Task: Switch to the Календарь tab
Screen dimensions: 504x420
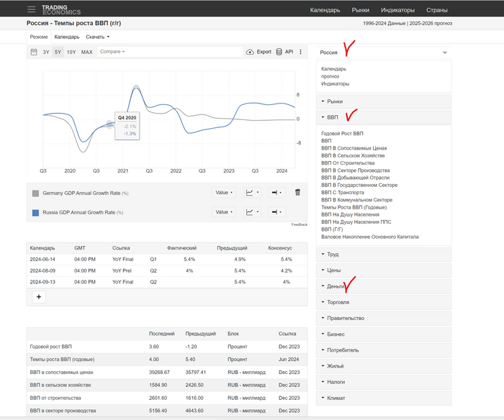Action: (67, 37)
